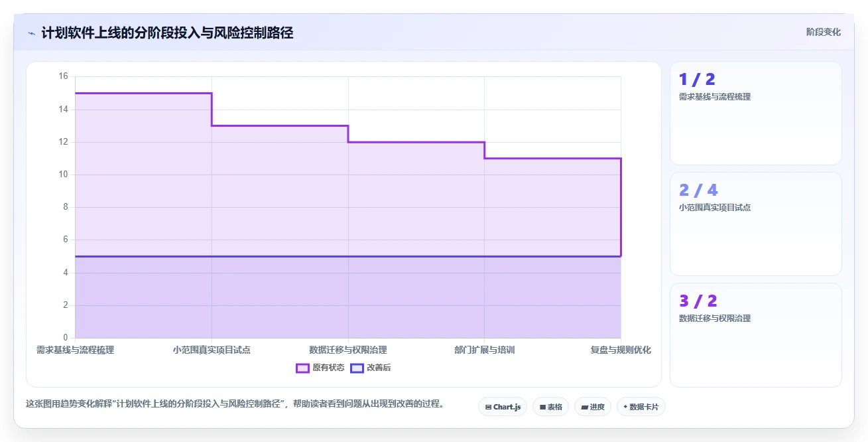868x442 pixels.
Task: Click the 数据卡片 tag pill
Action: coord(641,407)
